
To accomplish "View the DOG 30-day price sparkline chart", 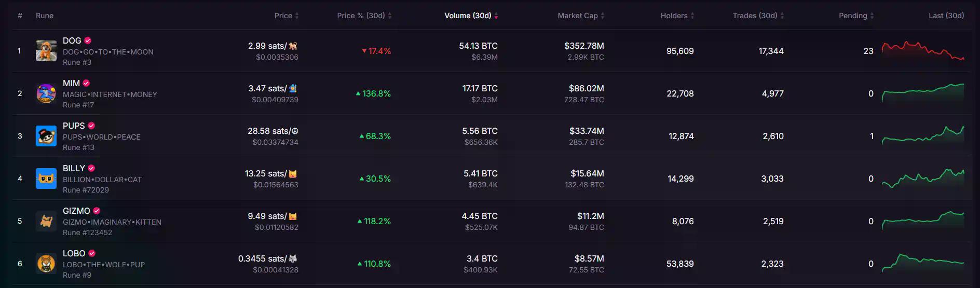I will [922, 51].
